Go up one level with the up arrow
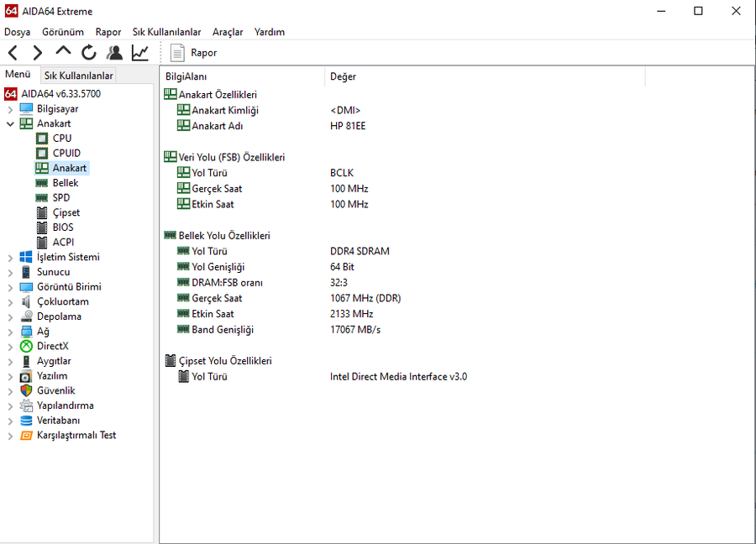756x544 pixels. click(63, 51)
